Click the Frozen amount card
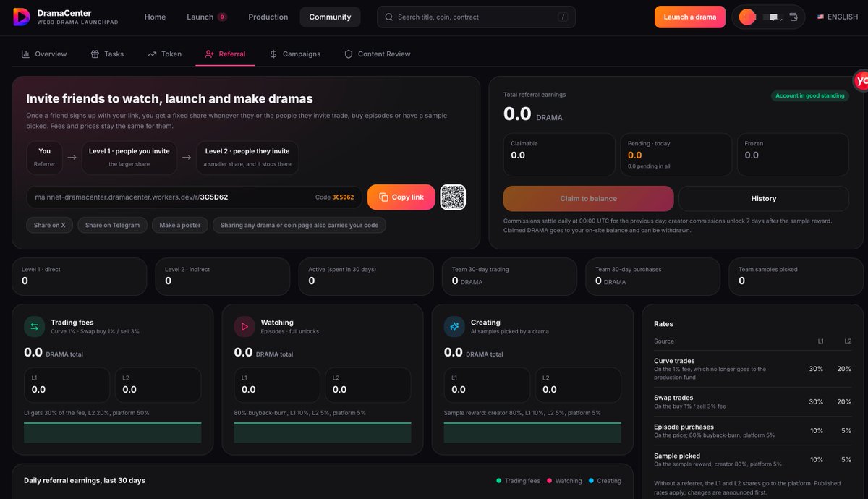The height and width of the screenshot is (499, 868). pos(793,154)
